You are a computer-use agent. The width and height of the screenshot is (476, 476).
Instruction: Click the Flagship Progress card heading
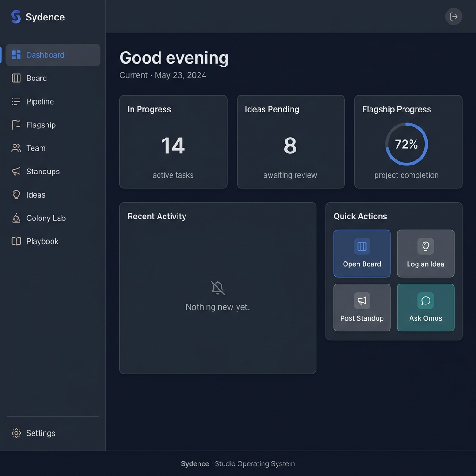click(397, 109)
